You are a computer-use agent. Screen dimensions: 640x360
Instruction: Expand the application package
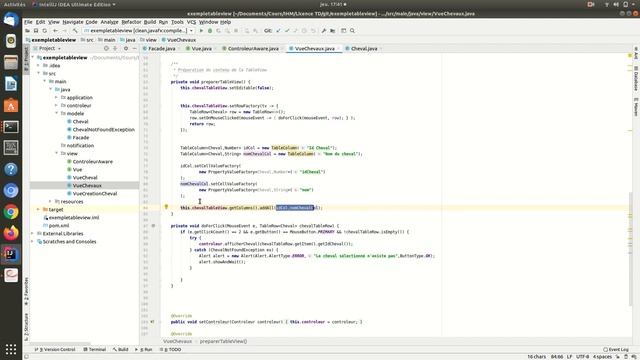(57, 98)
